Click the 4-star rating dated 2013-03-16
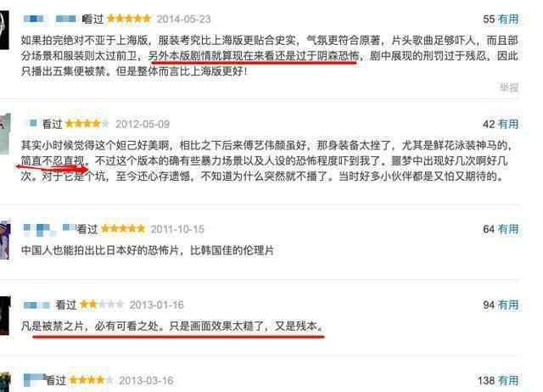The height and width of the screenshot is (392, 543). [91, 380]
